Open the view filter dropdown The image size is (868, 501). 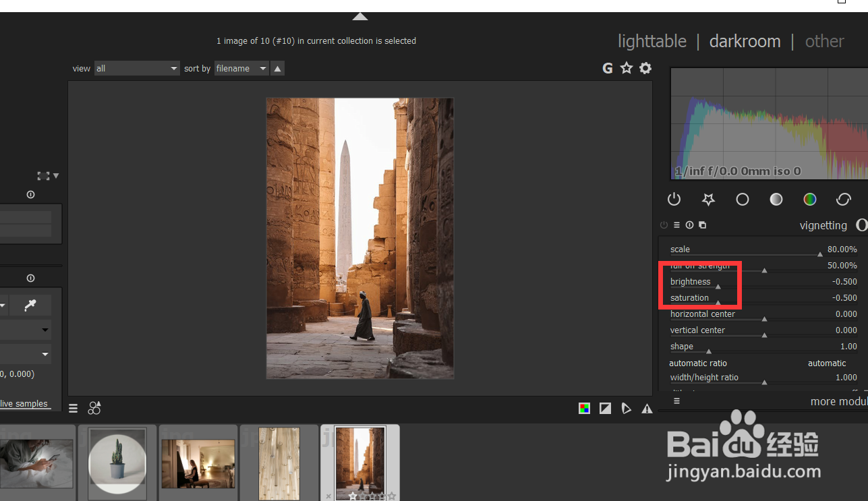137,68
